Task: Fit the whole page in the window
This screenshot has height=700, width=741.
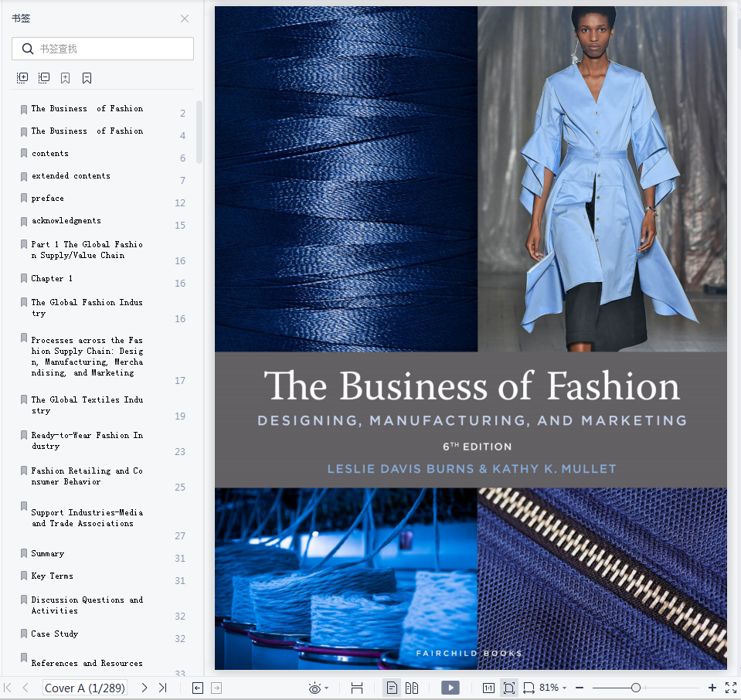Action: (x=509, y=688)
